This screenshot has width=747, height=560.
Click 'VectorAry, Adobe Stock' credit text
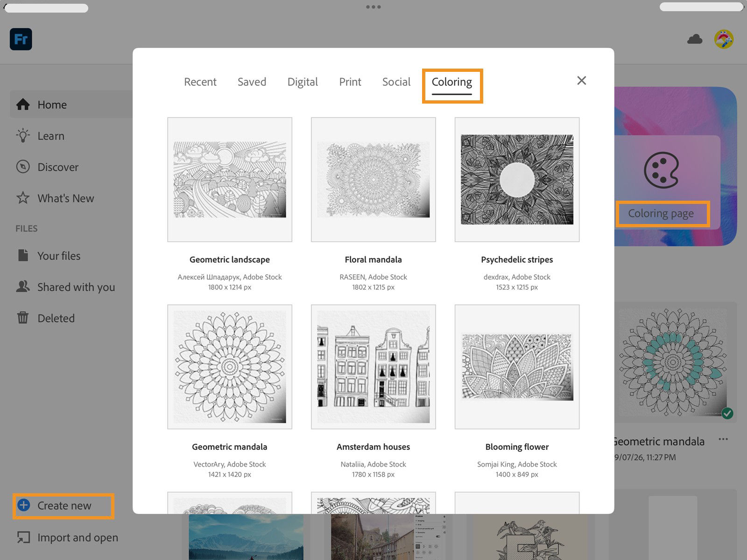pyautogui.click(x=230, y=464)
